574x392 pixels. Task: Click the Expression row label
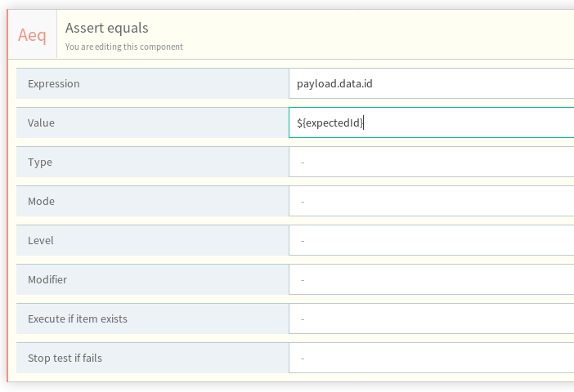[54, 83]
